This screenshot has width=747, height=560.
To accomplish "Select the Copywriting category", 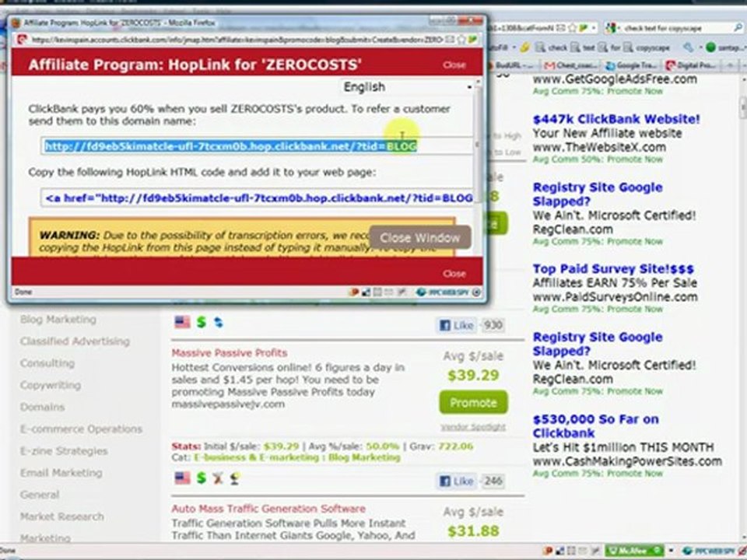I will [51, 385].
